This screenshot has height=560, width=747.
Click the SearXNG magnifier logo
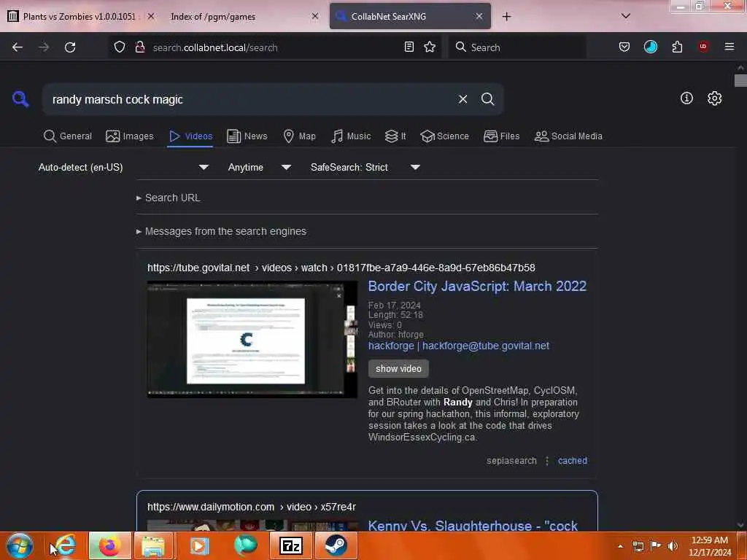pyautogui.click(x=20, y=99)
